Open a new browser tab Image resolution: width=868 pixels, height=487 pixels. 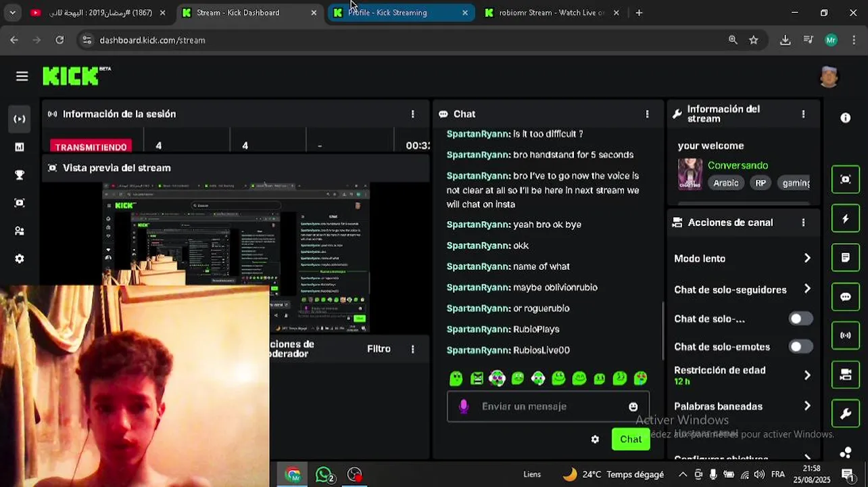(639, 12)
